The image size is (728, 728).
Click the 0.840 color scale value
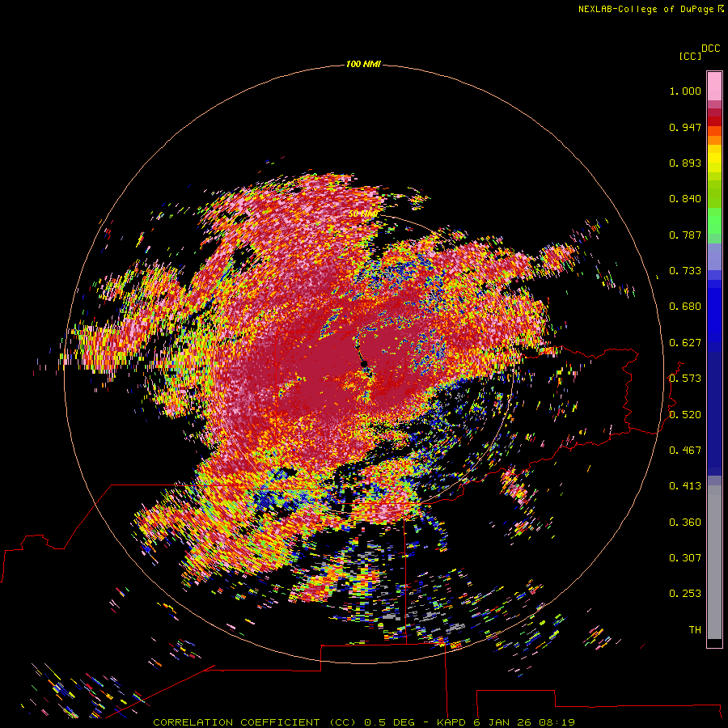tap(685, 199)
